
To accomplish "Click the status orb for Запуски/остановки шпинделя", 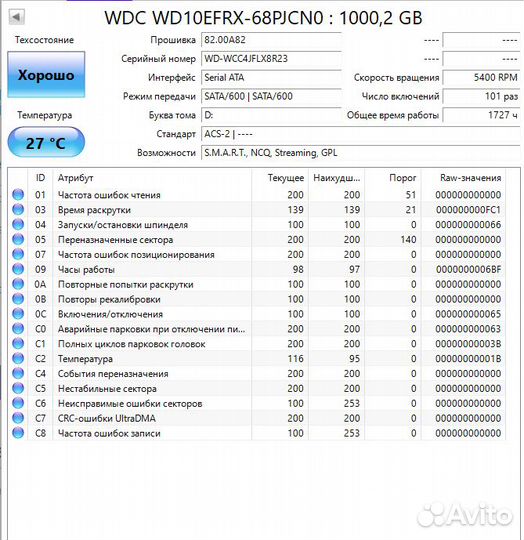I will coord(18,225).
